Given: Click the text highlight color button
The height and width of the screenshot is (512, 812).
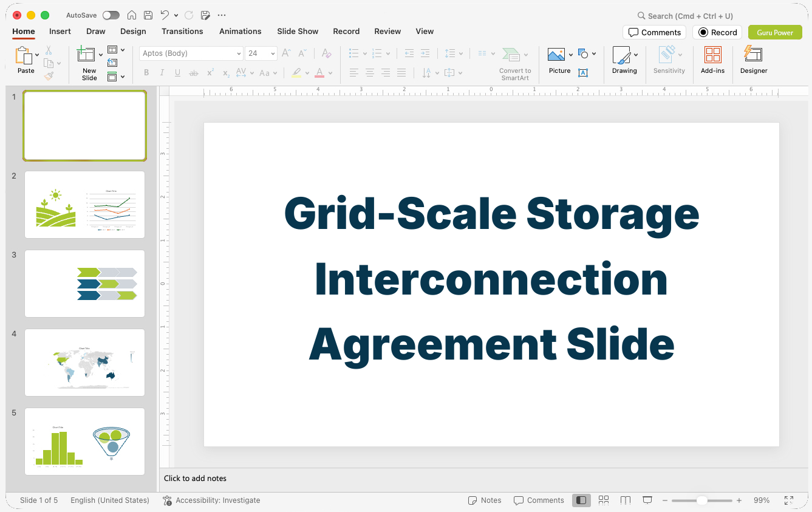Looking at the screenshot, I should tap(296, 73).
